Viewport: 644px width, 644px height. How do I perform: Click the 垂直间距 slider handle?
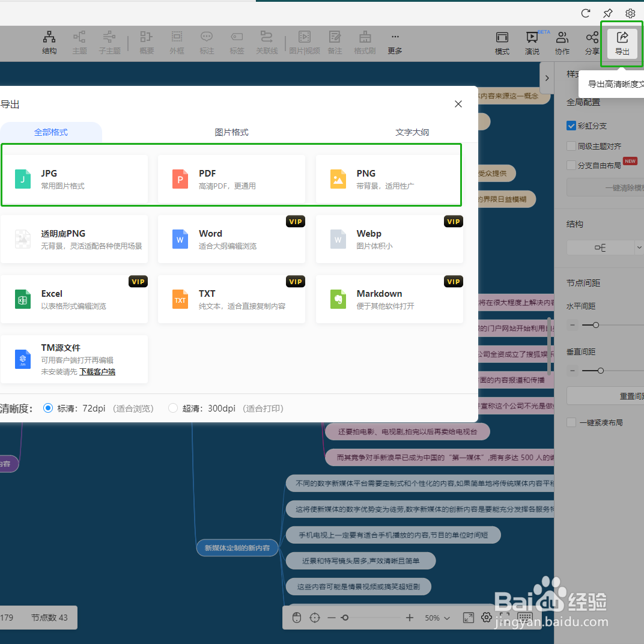pos(601,371)
